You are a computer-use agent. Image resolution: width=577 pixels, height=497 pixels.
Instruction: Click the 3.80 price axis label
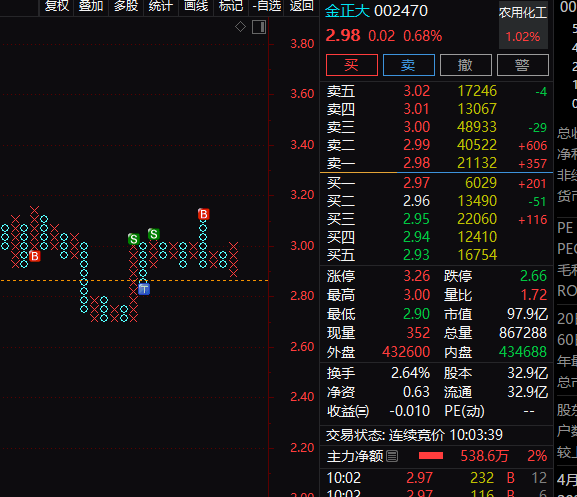pos(302,44)
